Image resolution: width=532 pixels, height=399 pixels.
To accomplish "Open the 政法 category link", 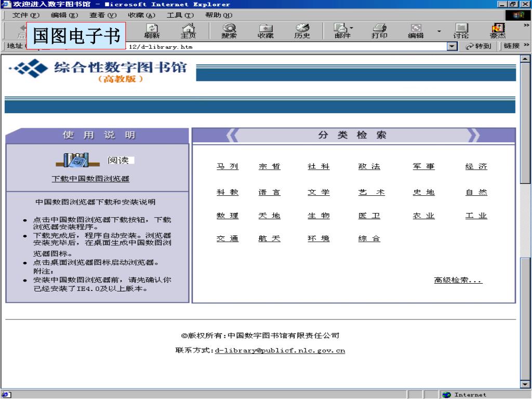I will coord(369,166).
